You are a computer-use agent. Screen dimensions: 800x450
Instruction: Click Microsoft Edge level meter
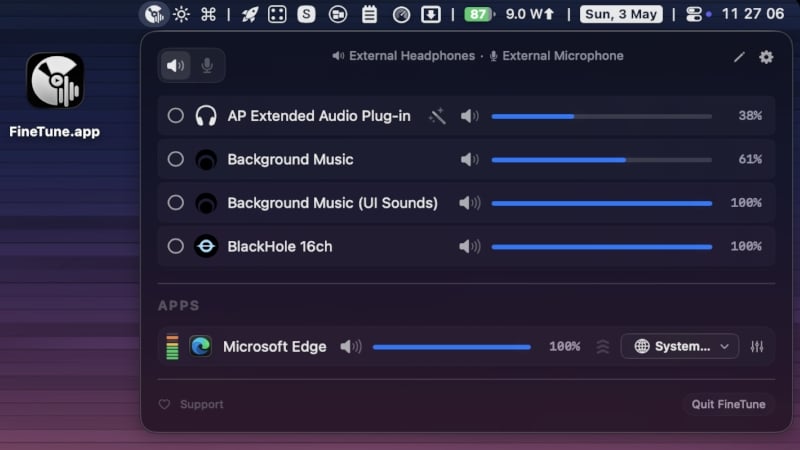point(172,346)
